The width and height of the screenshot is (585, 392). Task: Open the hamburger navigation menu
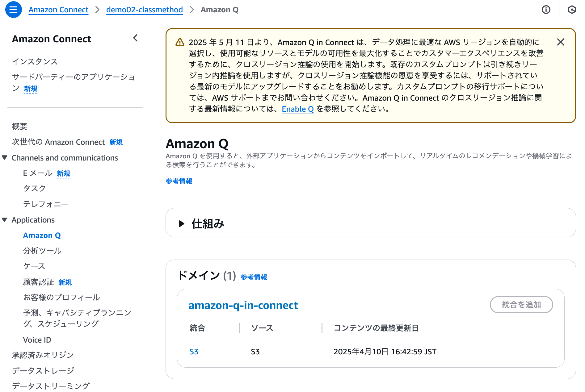(13, 10)
